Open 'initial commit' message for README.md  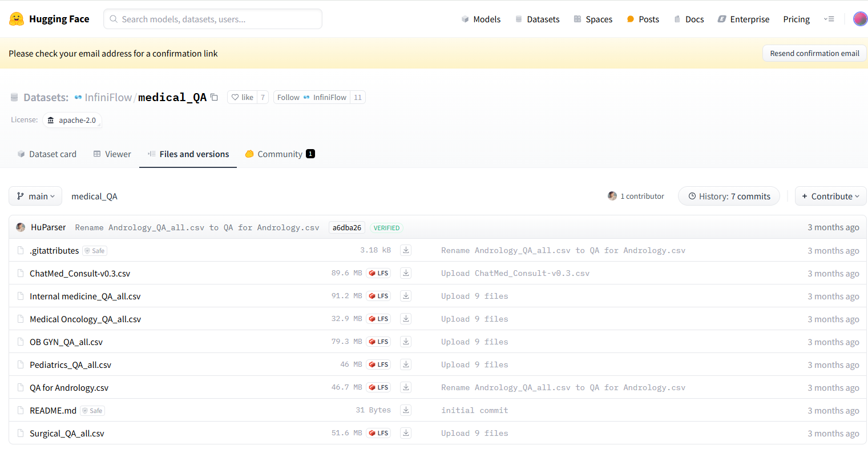coord(474,410)
